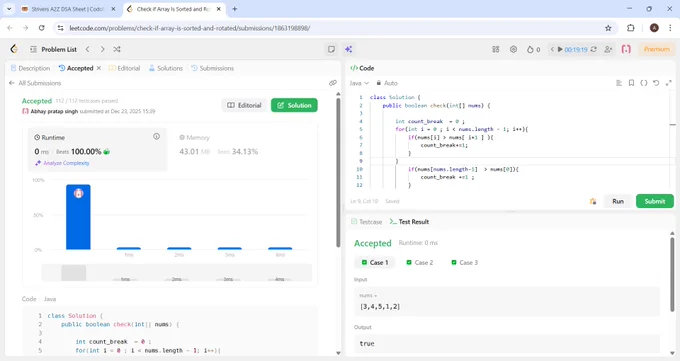Reset code with undo arrow icon

click(x=656, y=83)
